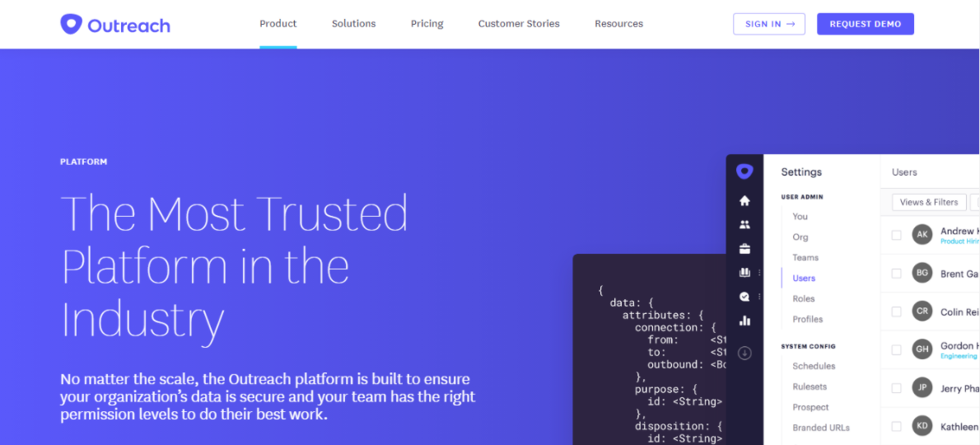
Task: Click the JP avatar circle
Action: click(x=922, y=388)
